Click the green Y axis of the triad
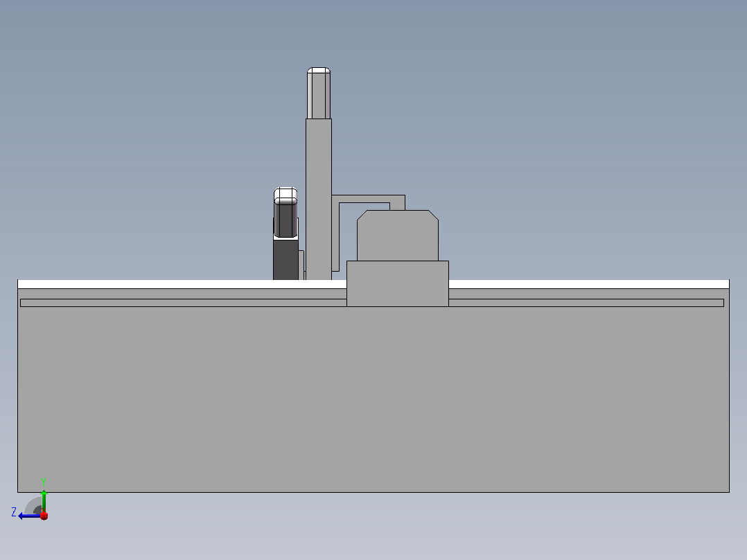The height and width of the screenshot is (560, 747). 44,501
